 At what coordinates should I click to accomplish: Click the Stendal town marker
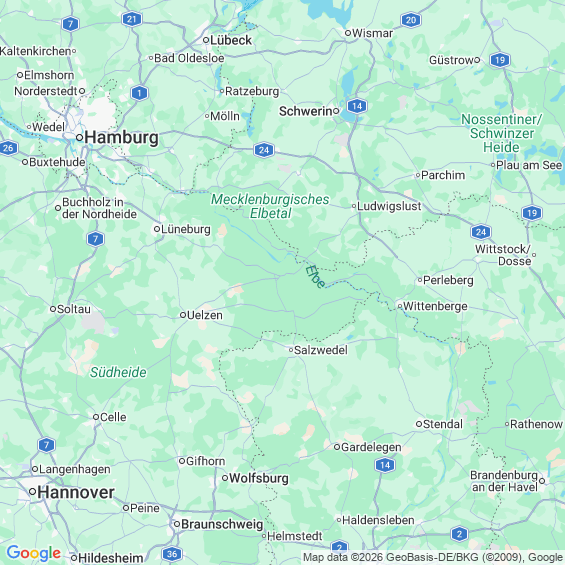click(x=419, y=424)
